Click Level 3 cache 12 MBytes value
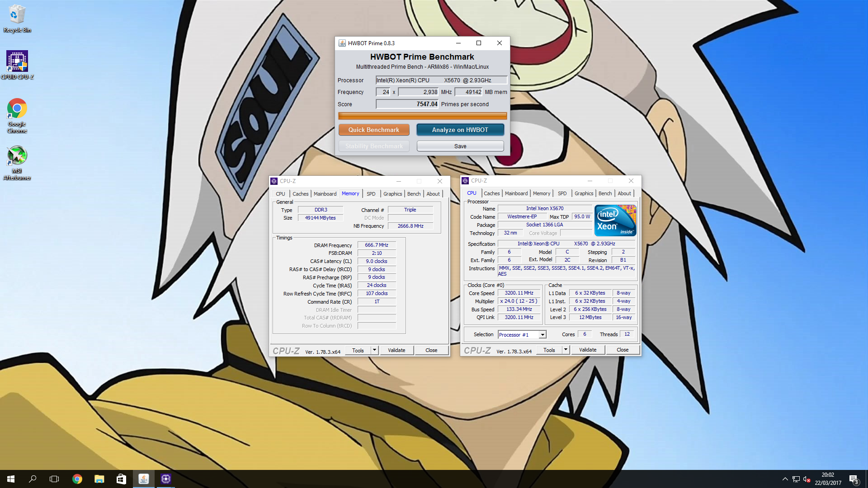Screen dimensions: 868x488 590,317
